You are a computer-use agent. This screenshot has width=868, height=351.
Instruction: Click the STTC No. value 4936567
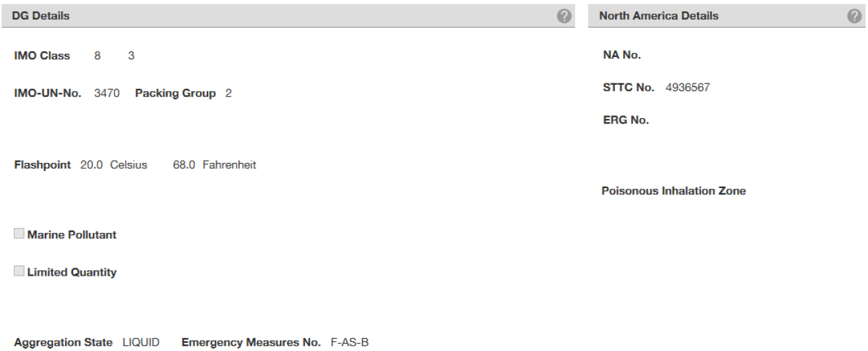[x=688, y=88]
